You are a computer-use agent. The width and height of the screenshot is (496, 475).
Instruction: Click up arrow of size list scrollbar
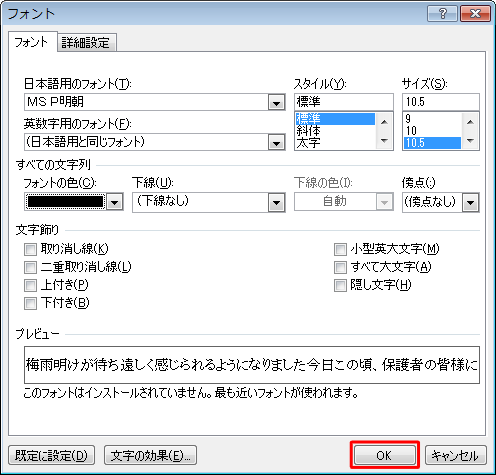tap(470, 122)
